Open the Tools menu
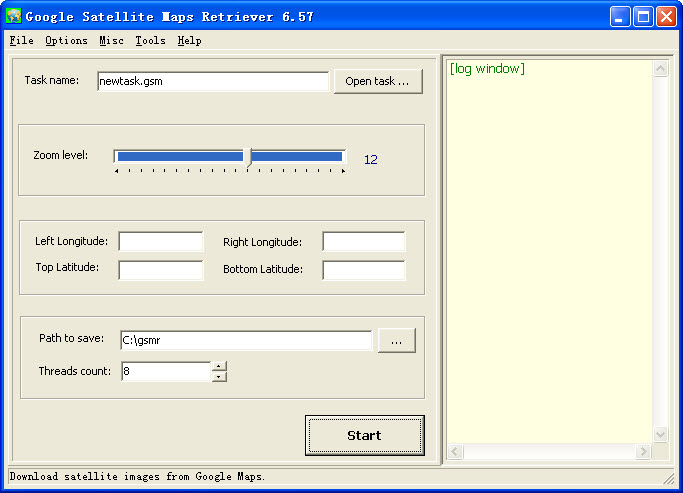The width and height of the screenshot is (683, 493). click(x=150, y=41)
